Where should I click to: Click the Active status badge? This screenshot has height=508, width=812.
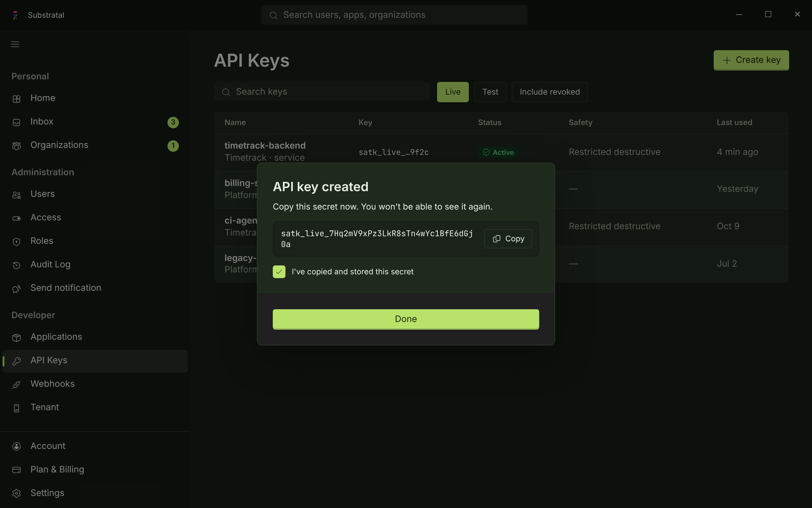tap(498, 152)
